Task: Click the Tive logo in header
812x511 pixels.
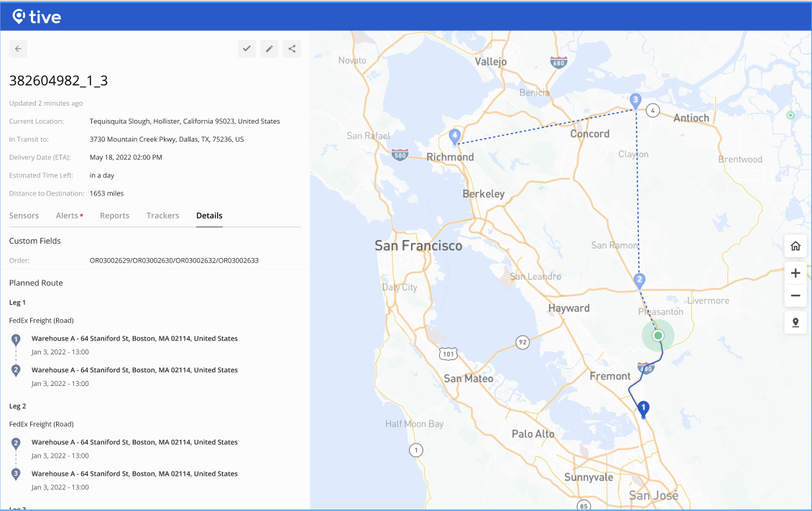Action: pyautogui.click(x=37, y=17)
